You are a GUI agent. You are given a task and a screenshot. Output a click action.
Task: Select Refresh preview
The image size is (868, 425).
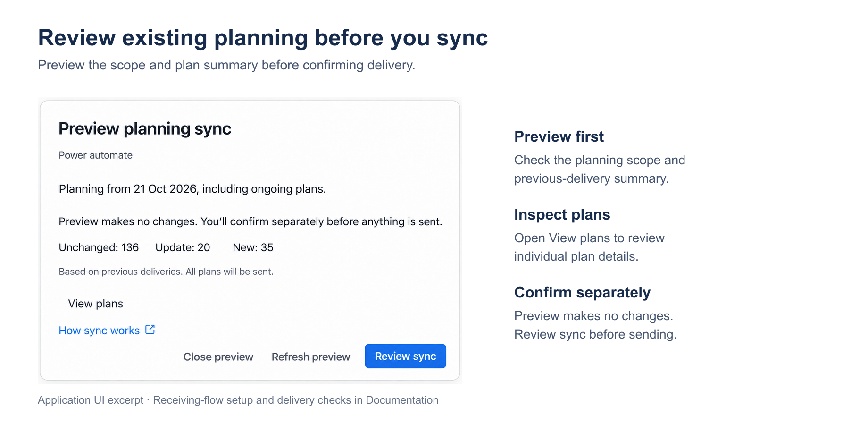311,357
